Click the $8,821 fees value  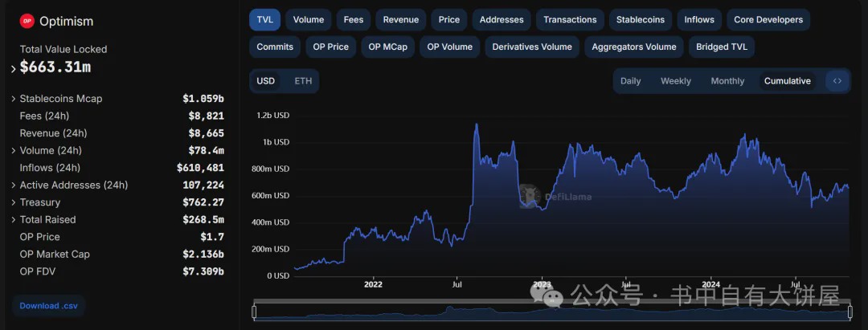click(206, 116)
